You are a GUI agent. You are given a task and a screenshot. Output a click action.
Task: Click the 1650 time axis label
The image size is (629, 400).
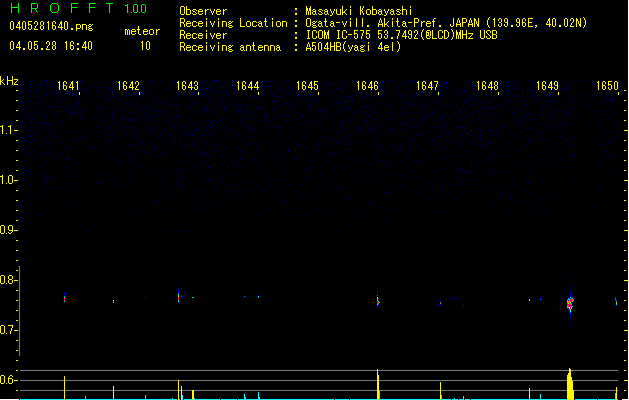[607, 86]
